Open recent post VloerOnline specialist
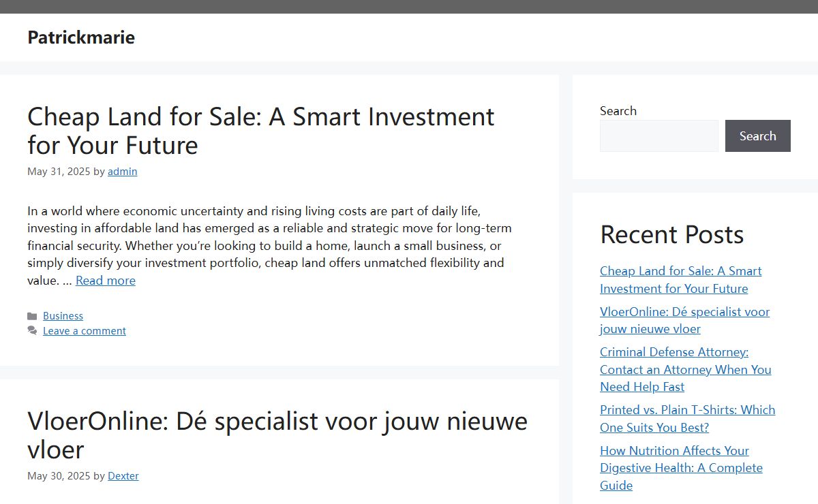Viewport: 818px width, 504px height. pyautogui.click(x=685, y=320)
